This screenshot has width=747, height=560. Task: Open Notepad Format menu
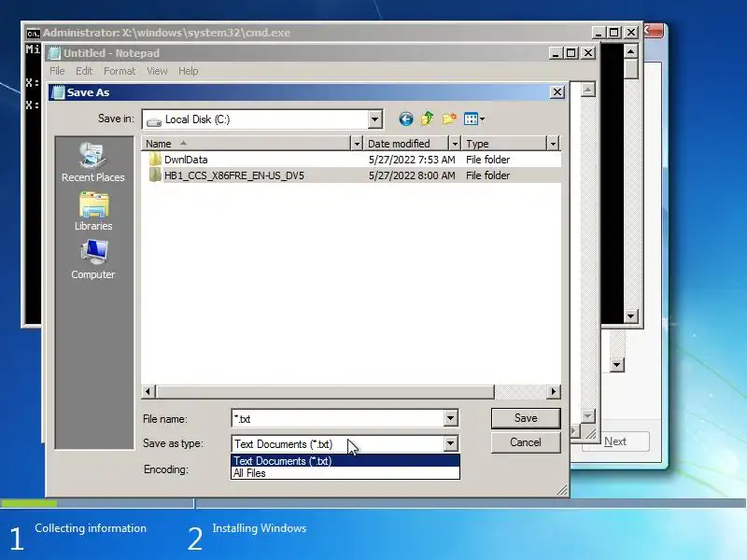pos(120,71)
